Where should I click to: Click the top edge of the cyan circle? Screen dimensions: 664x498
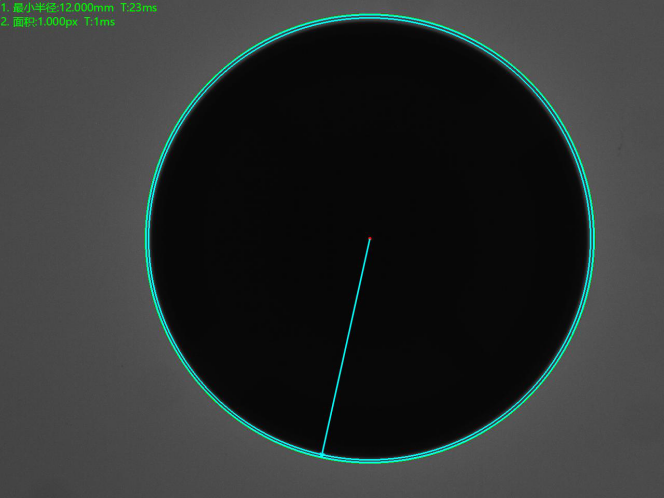tap(370, 16)
